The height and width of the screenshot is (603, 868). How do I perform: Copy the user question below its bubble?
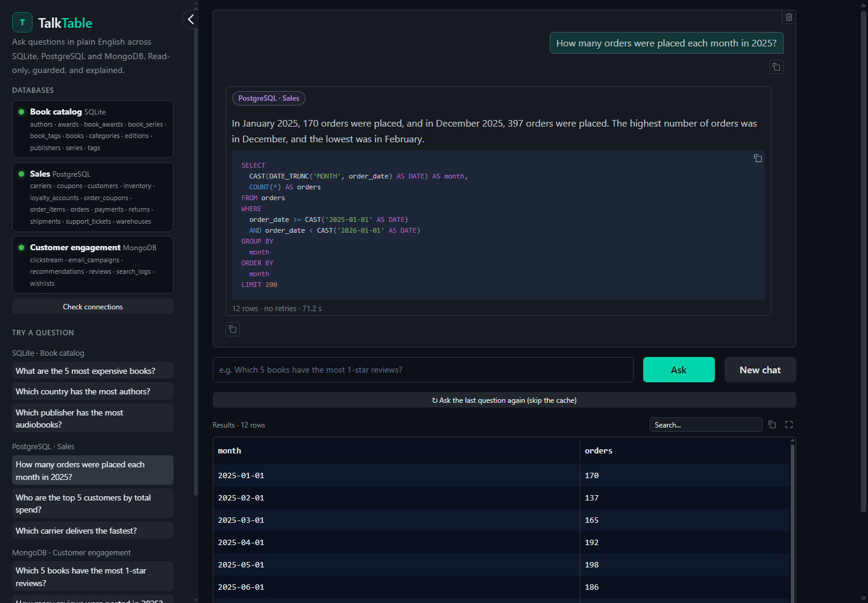[x=776, y=67]
